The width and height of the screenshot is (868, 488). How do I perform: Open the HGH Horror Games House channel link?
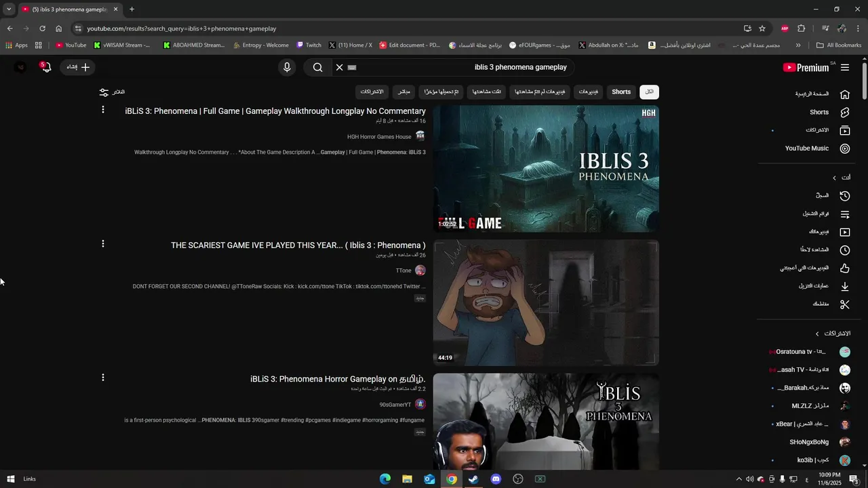[380, 137]
